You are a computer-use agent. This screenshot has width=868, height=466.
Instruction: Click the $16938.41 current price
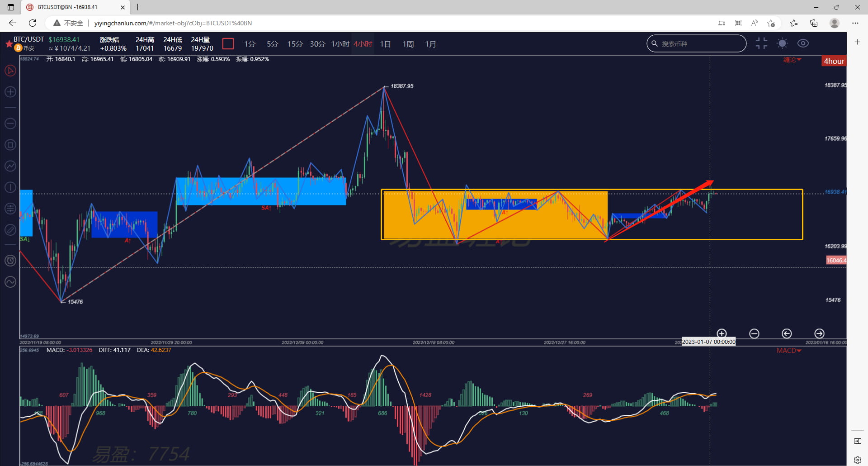point(64,39)
